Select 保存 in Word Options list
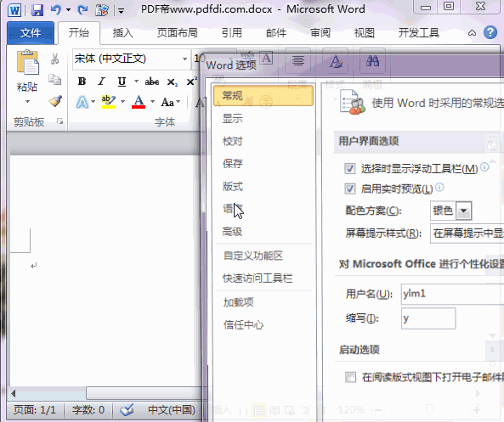This screenshot has width=504, height=422. [x=232, y=164]
